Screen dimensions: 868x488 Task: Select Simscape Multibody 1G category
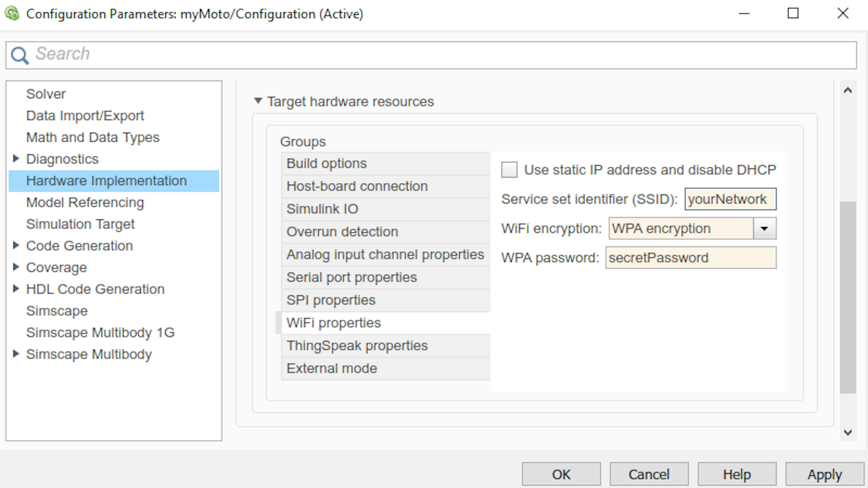[100, 332]
